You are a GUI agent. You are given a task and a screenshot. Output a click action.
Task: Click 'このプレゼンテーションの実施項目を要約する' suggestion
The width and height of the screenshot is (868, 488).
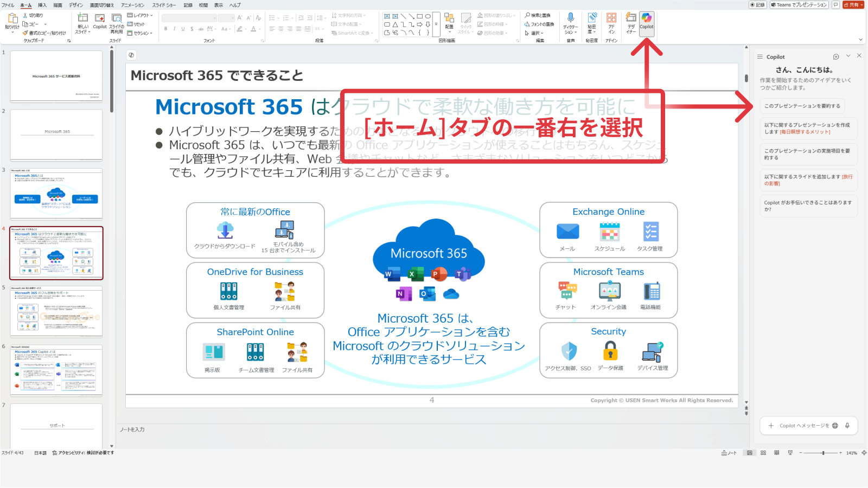point(808,154)
